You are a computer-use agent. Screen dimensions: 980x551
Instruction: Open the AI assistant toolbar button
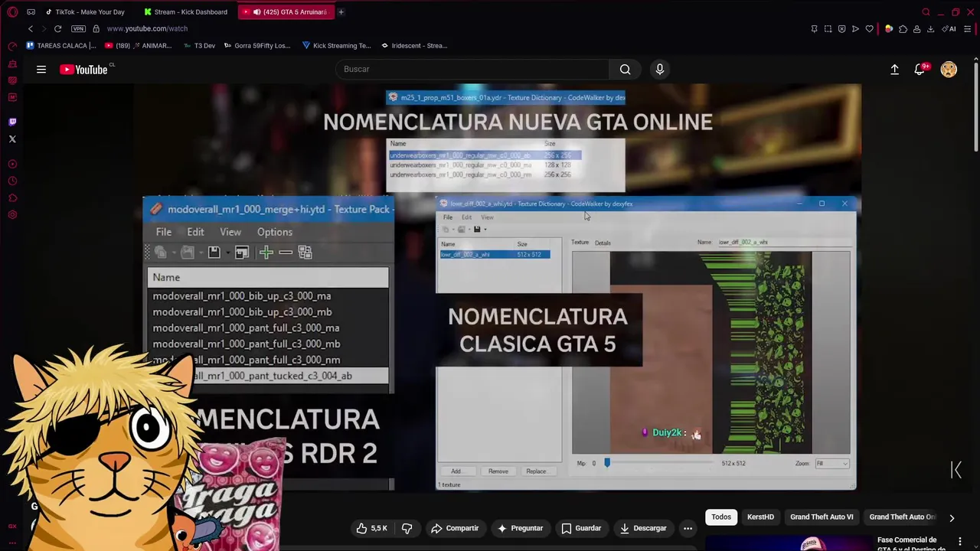949,29
